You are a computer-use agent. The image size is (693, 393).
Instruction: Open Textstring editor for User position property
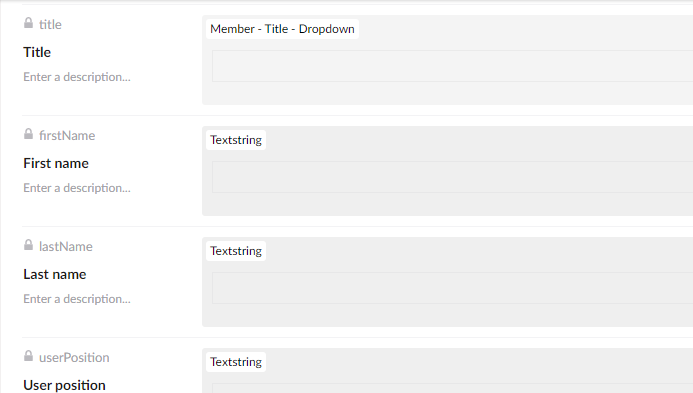(236, 362)
